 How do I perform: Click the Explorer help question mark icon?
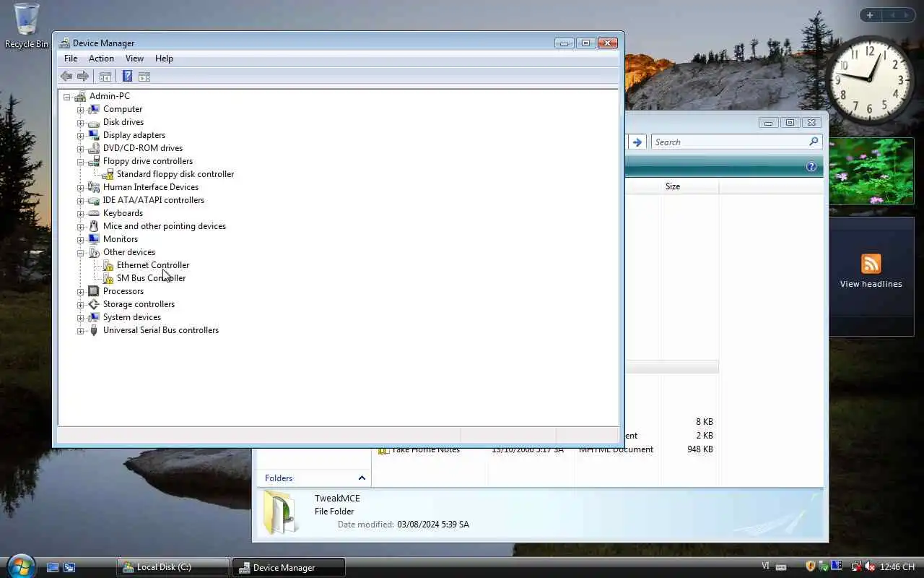pyautogui.click(x=811, y=167)
